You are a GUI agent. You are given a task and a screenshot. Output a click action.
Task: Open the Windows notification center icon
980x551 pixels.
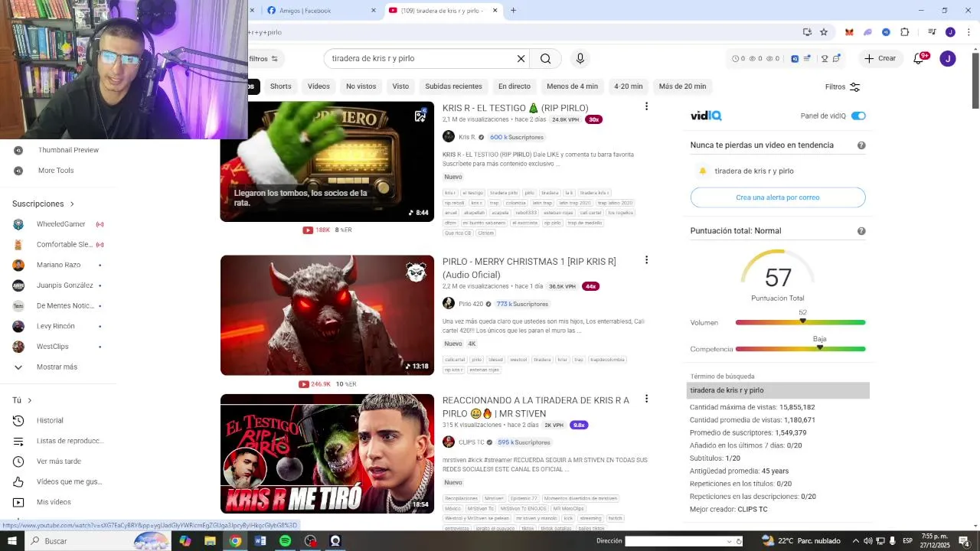tap(965, 541)
